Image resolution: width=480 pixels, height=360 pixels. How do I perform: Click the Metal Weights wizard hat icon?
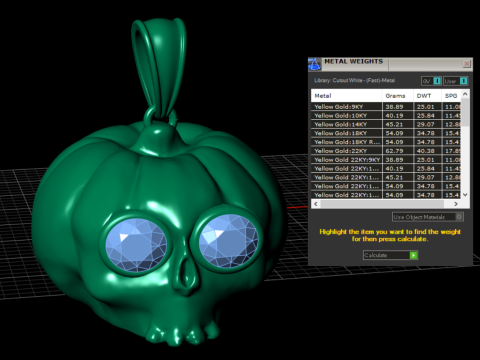pyautogui.click(x=314, y=64)
